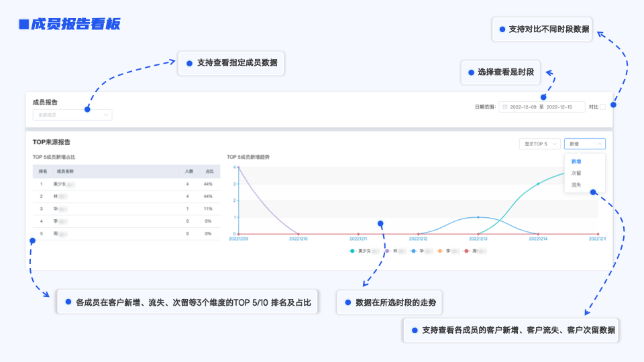The width and height of the screenshot is (644, 362).
Task: Click the 20221213 peak point on blue line
Action: pos(478,217)
